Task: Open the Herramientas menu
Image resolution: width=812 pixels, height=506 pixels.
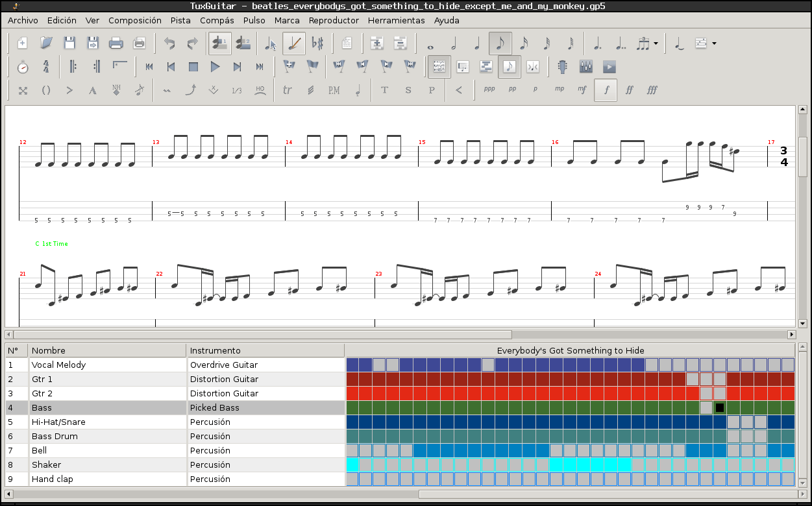Action: click(396, 20)
